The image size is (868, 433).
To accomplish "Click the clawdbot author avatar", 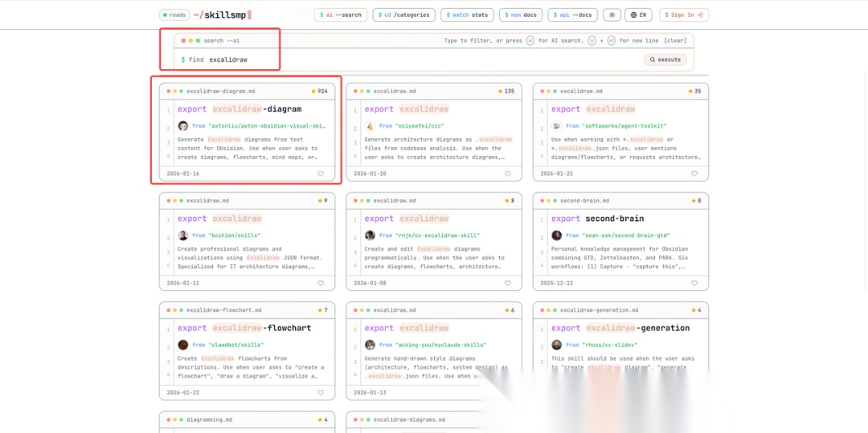I will point(183,345).
